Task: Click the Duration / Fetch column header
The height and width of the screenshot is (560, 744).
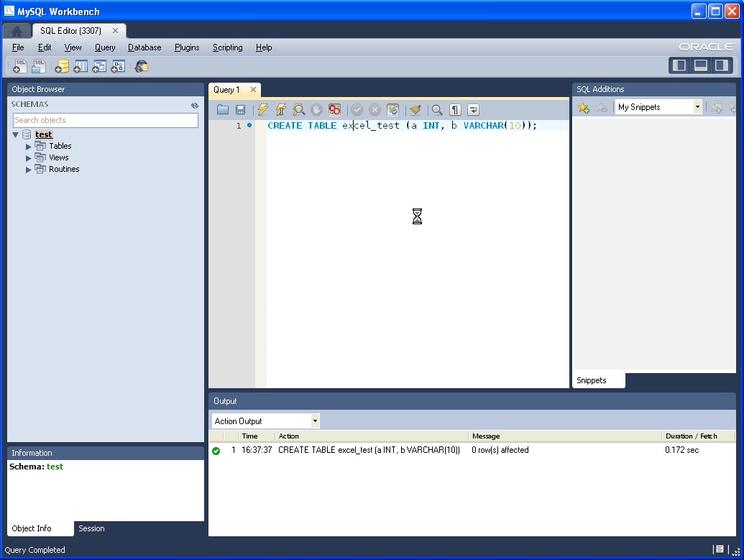Action: pos(692,436)
